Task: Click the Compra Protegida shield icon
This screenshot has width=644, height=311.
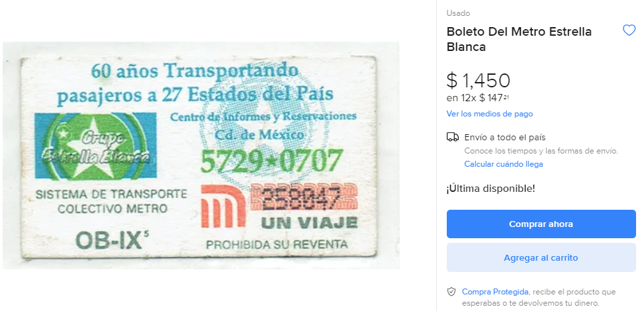Action: [x=451, y=292]
